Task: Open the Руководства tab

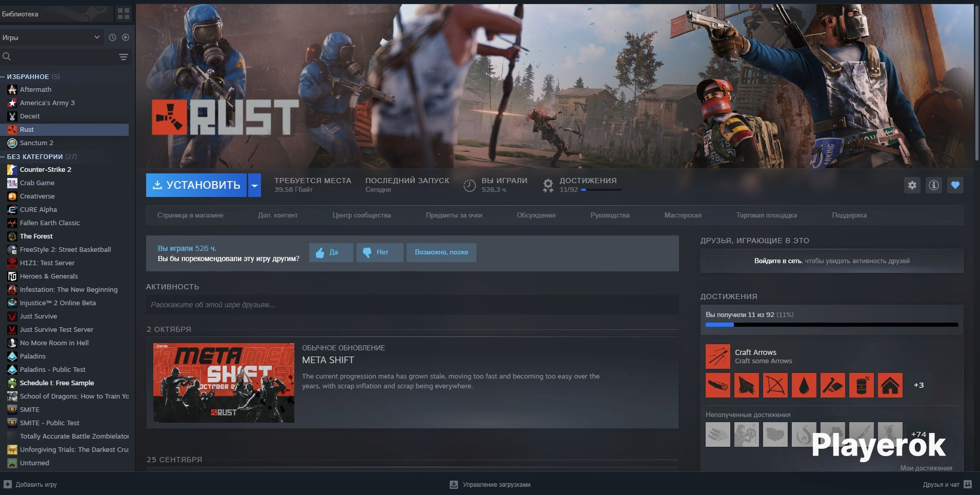Action: pyautogui.click(x=610, y=215)
